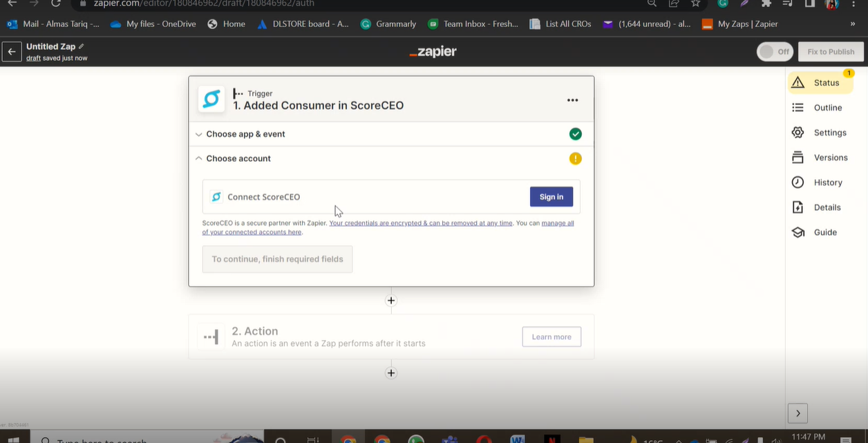Click Guide graduation cap icon in sidebar

click(798, 232)
